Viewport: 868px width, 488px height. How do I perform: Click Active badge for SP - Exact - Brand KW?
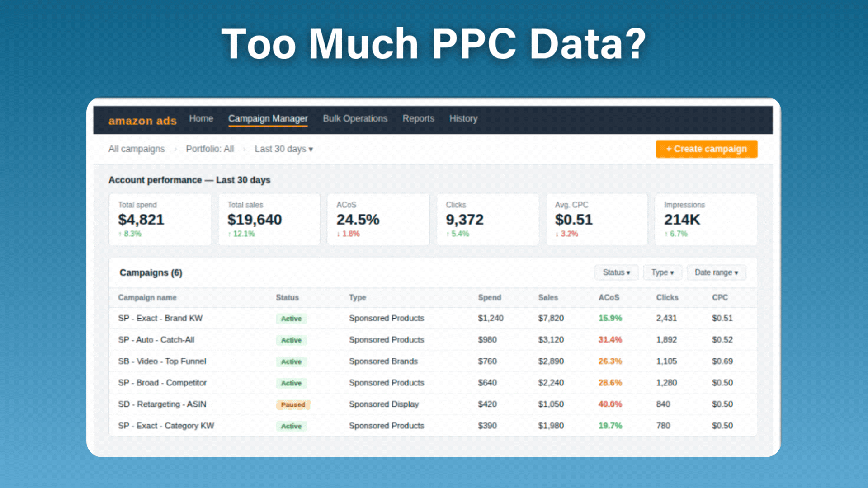click(291, 319)
